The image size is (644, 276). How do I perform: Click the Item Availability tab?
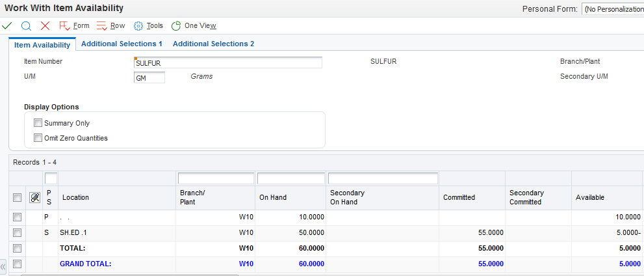point(42,44)
